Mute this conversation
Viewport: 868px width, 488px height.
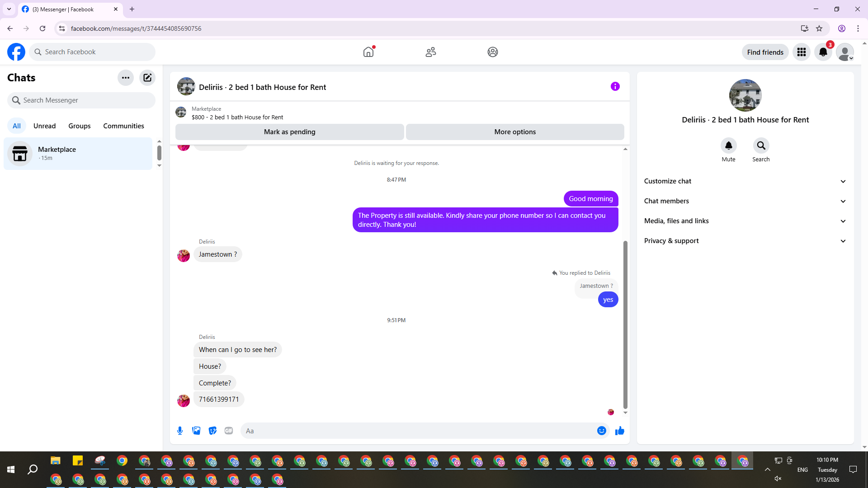[728, 146]
